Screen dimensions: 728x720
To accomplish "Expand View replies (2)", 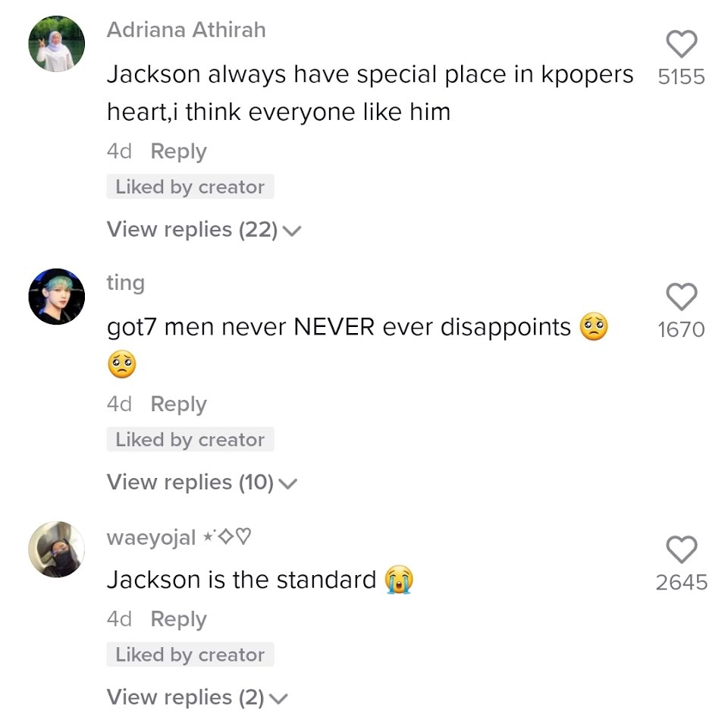I will click(197, 697).
